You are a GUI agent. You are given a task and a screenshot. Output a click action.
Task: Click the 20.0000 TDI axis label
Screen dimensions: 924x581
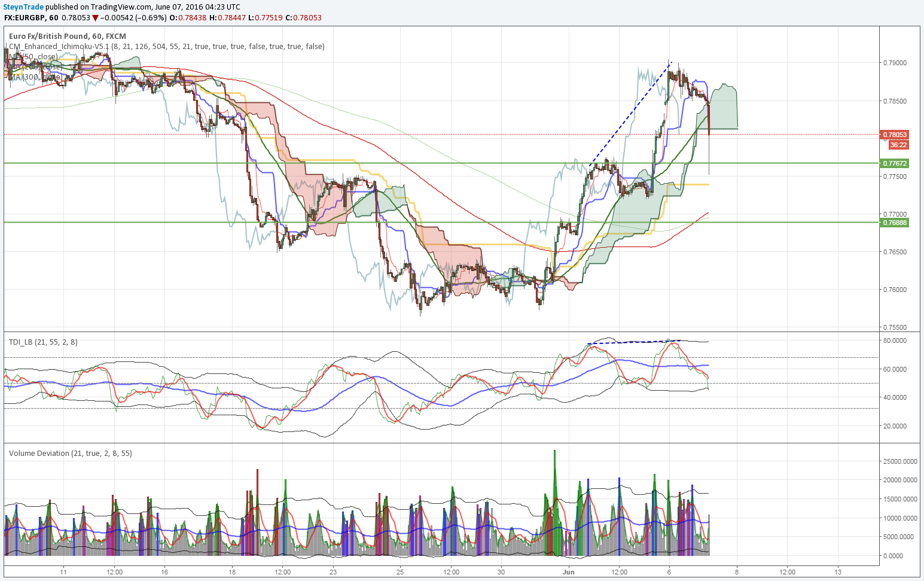[x=895, y=426]
